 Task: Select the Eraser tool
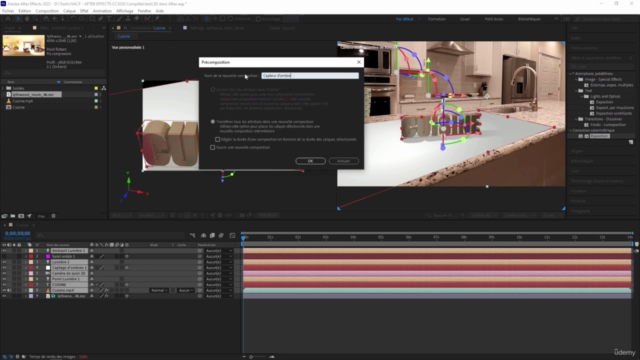coord(137,19)
